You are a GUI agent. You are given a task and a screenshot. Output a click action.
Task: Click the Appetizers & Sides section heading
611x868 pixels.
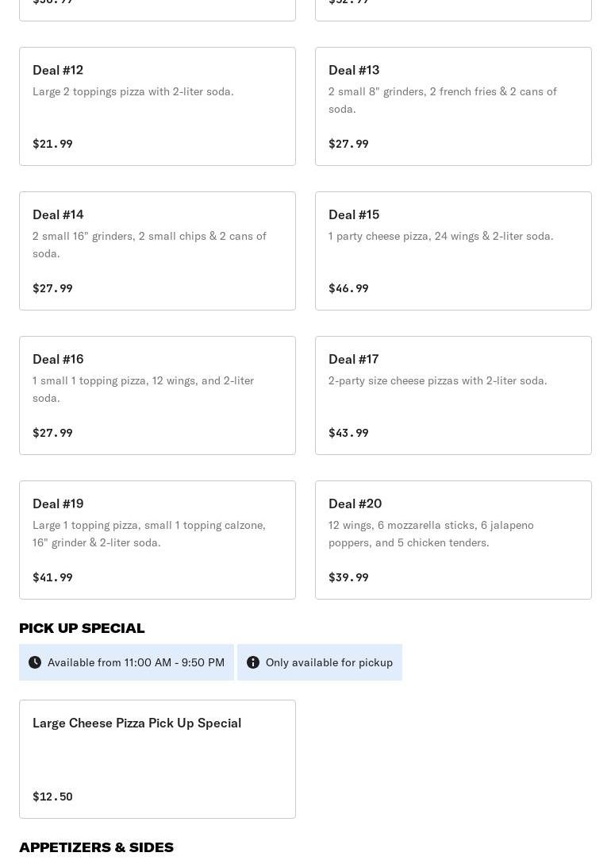(96, 847)
